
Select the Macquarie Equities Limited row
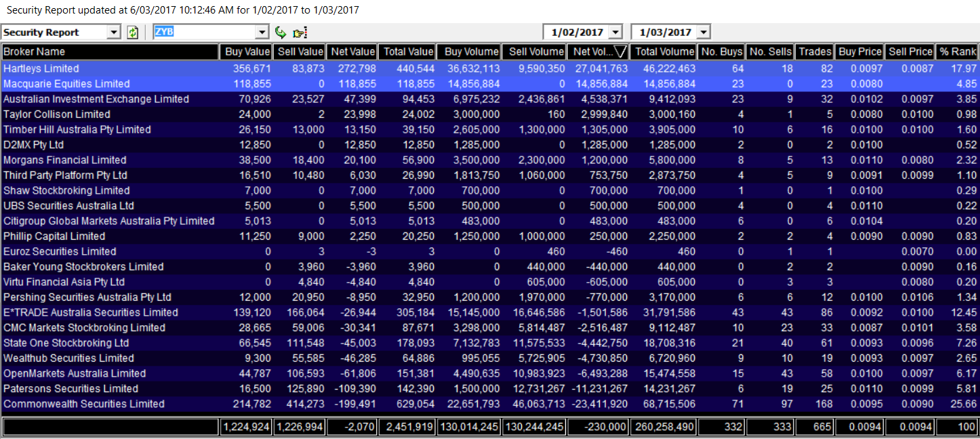[x=490, y=84]
